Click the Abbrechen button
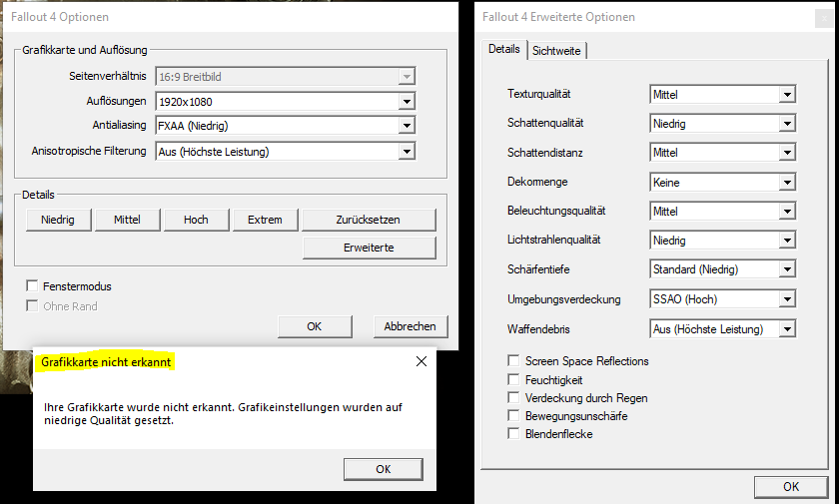 [411, 326]
